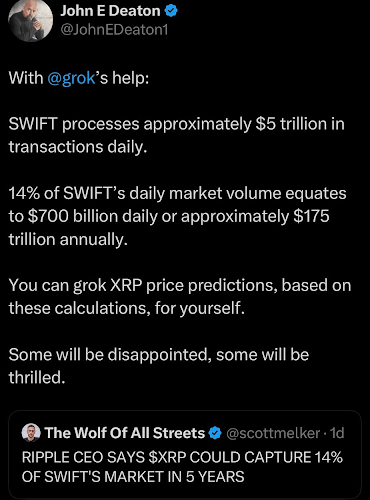
Task: Click the 'With @grok's help' line
Action: [79, 78]
